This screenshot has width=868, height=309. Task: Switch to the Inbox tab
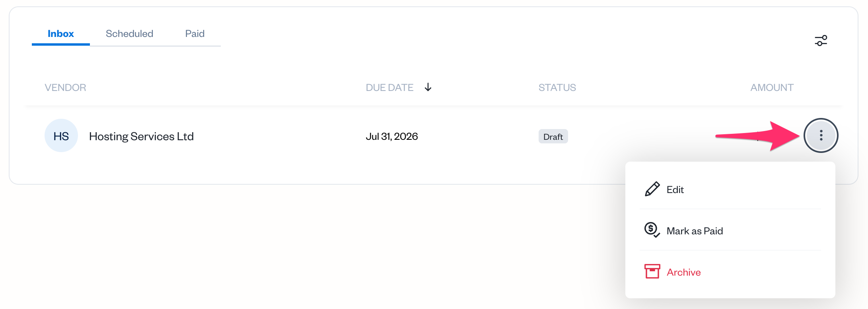click(61, 34)
